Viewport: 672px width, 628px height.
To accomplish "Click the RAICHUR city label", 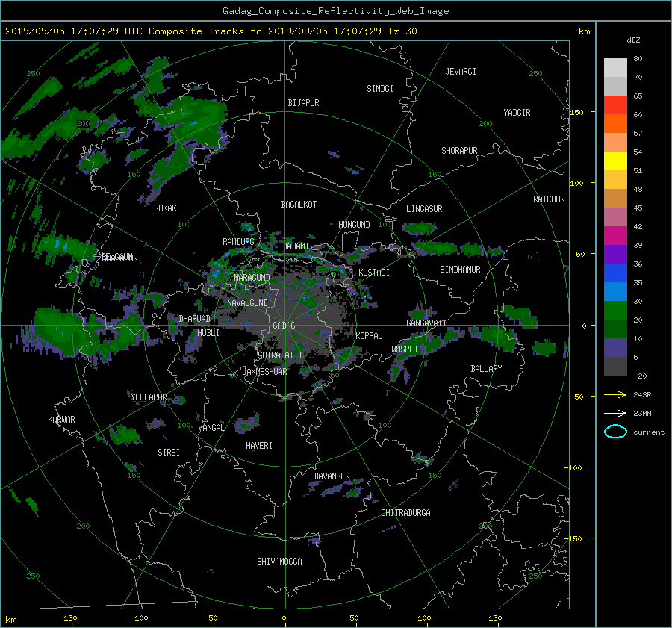I will [549, 199].
